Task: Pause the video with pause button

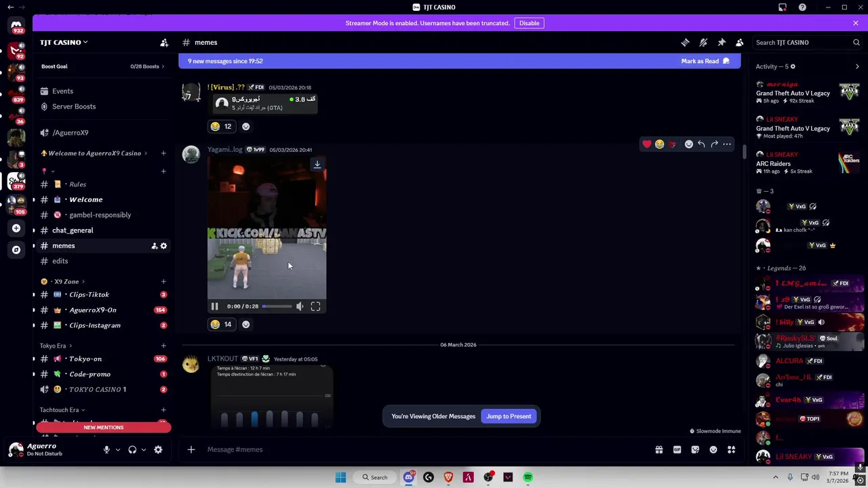Action: (x=214, y=306)
